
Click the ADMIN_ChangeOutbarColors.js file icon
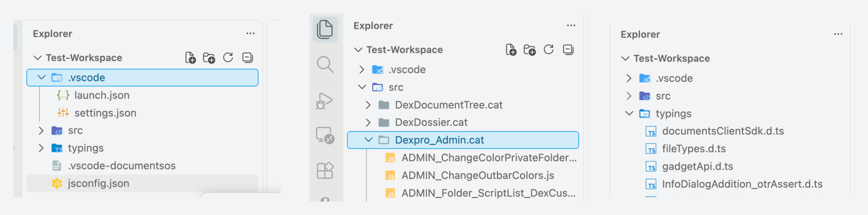pyautogui.click(x=391, y=176)
